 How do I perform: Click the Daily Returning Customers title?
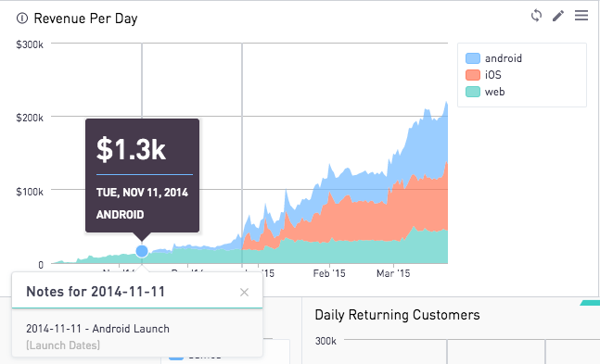397,315
